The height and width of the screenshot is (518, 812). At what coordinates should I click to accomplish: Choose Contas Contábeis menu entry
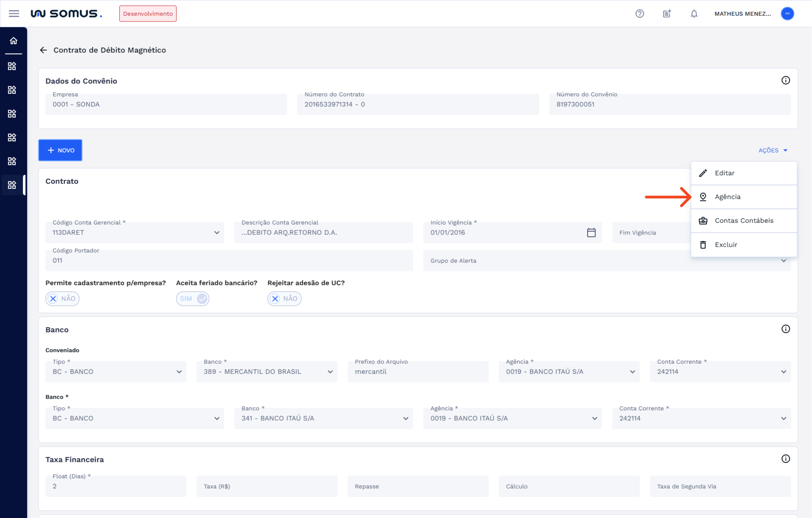[x=744, y=221]
